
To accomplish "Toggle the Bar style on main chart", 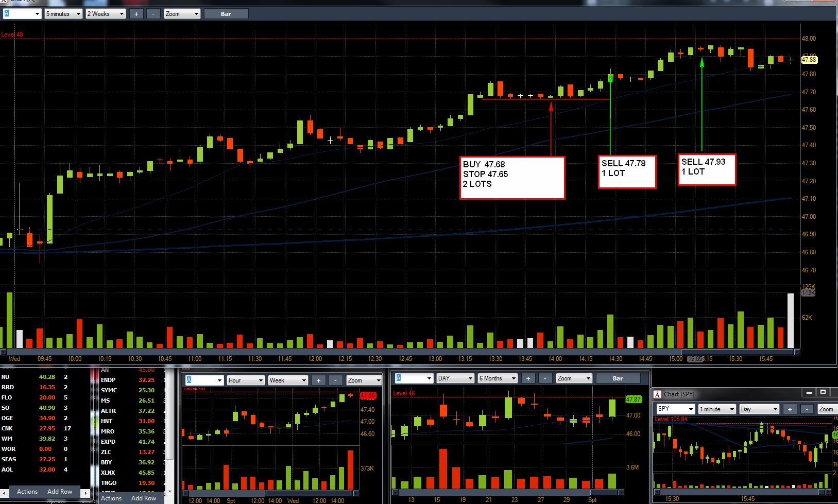I will 226,14.
